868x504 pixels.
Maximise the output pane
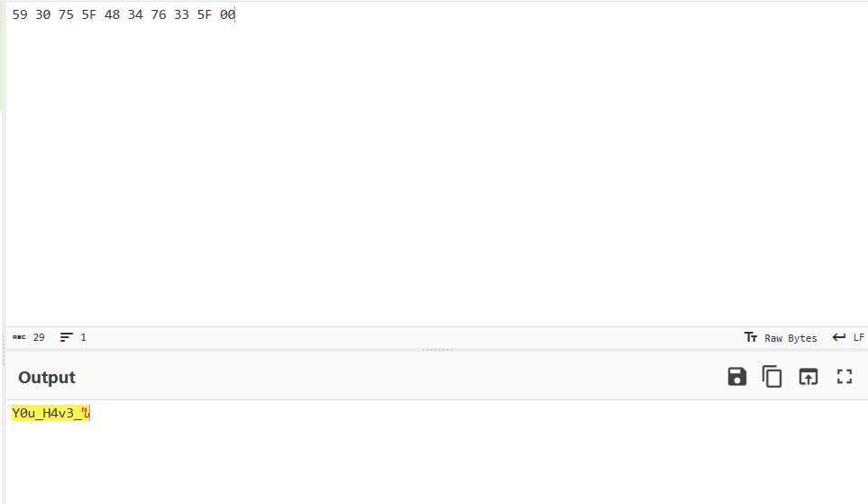pos(845,377)
